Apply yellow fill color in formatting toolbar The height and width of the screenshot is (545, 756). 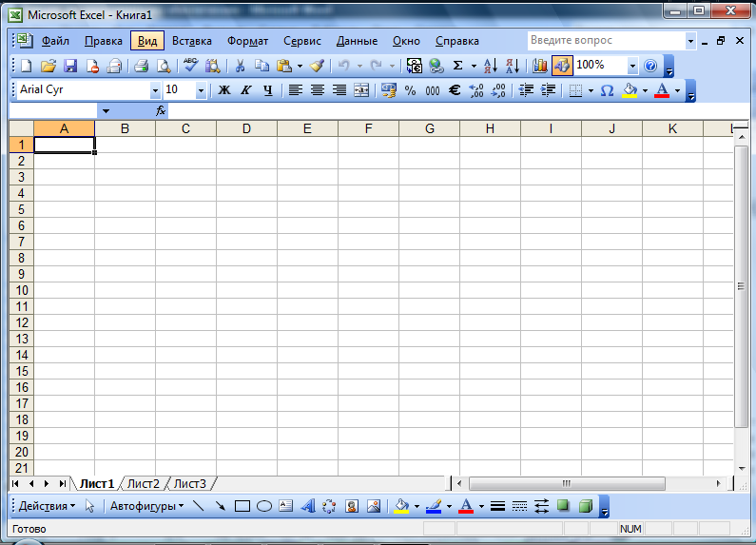click(630, 90)
